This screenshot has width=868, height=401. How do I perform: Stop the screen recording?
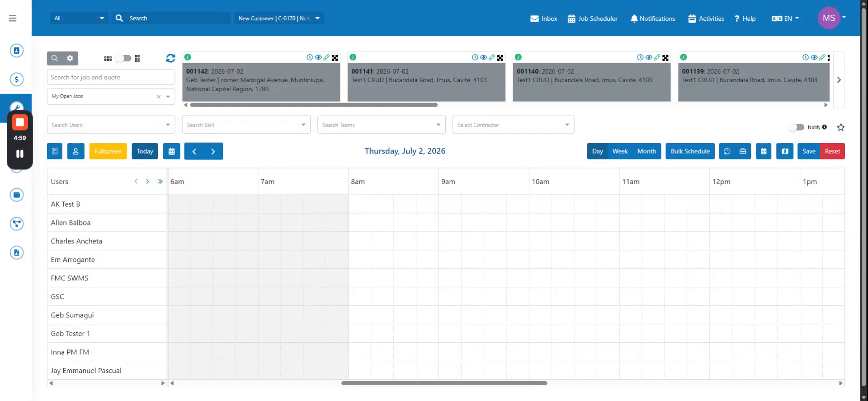[x=20, y=122]
